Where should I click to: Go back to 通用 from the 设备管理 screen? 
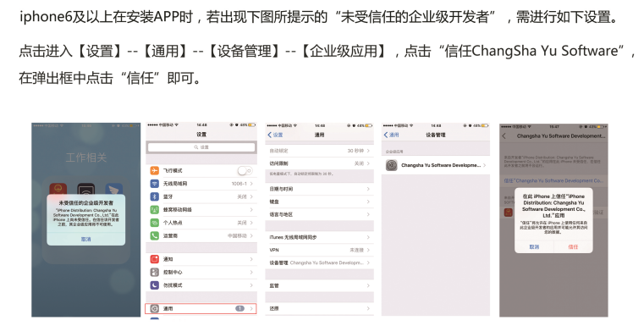tap(392, 135)
